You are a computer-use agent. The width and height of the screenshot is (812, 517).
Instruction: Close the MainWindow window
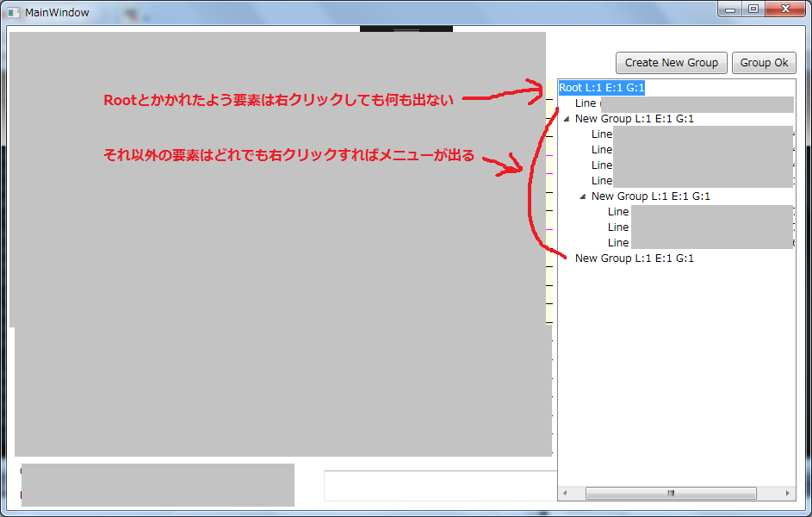click(786, 9)
